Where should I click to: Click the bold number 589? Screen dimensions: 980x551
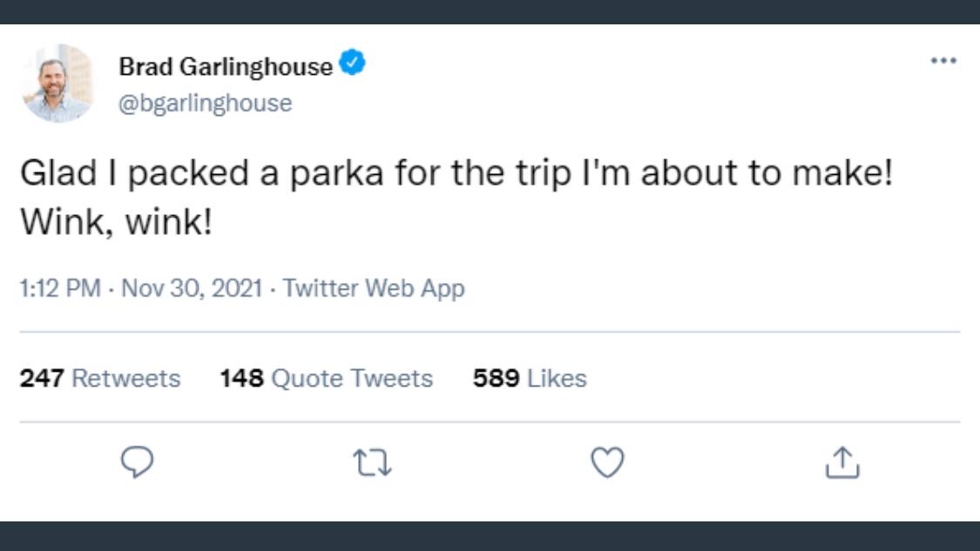click(x=497, y=379)
